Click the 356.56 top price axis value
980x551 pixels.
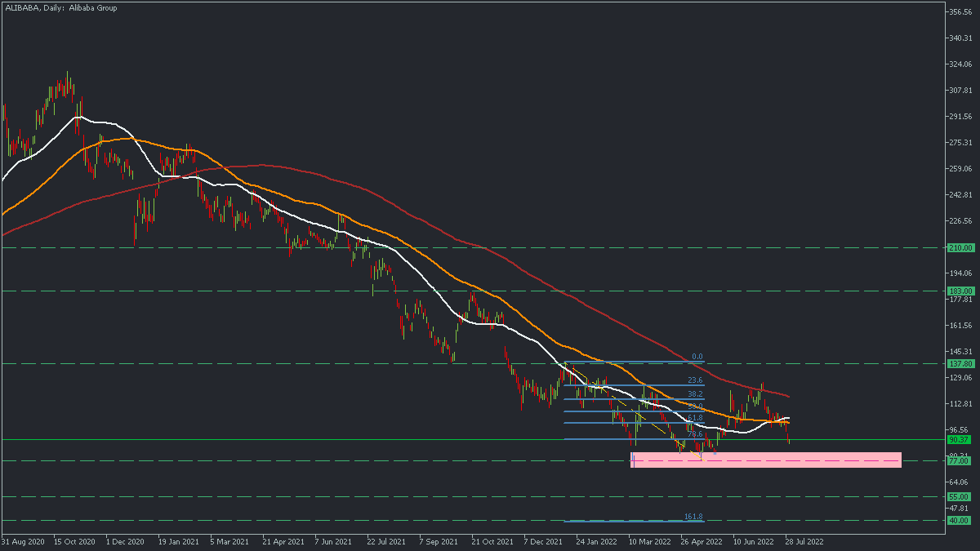tap(962, 12)
